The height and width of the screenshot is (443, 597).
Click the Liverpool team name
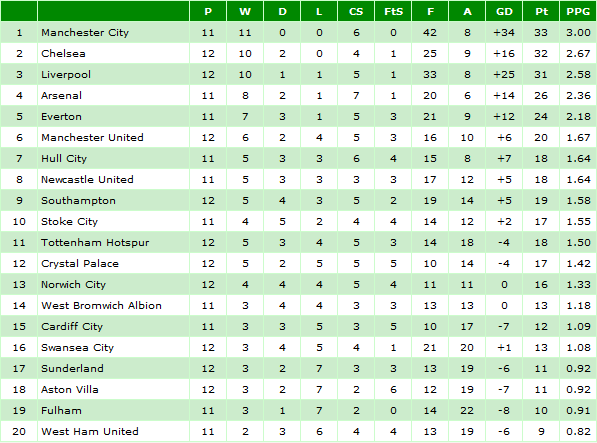pos(66,75)
